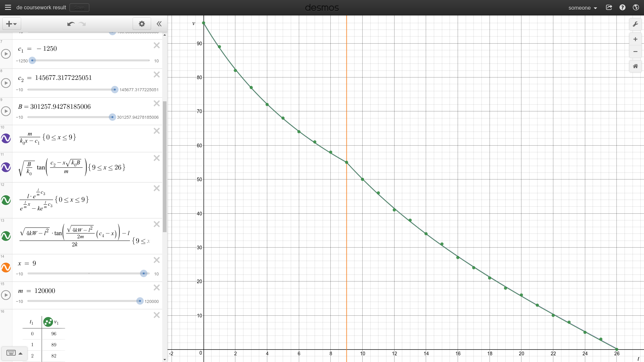Click the expression list scrollbar thumb
Viewport: 644px width, 362px height.
click(x=165, y=166)
